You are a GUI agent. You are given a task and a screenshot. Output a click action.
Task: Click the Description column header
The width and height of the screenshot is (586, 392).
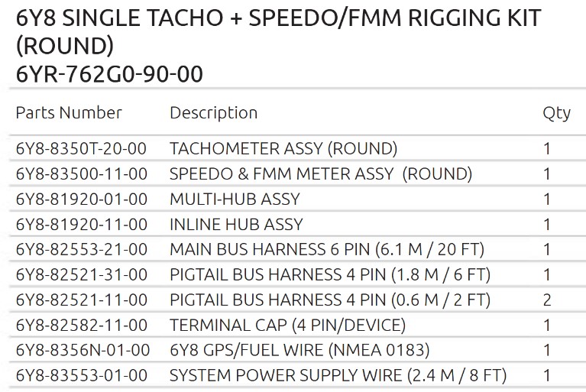[x=213, y=113]
